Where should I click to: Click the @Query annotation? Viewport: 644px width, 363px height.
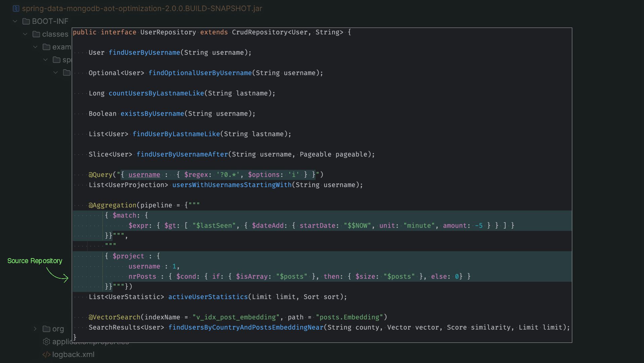click(x=100, y=175)
